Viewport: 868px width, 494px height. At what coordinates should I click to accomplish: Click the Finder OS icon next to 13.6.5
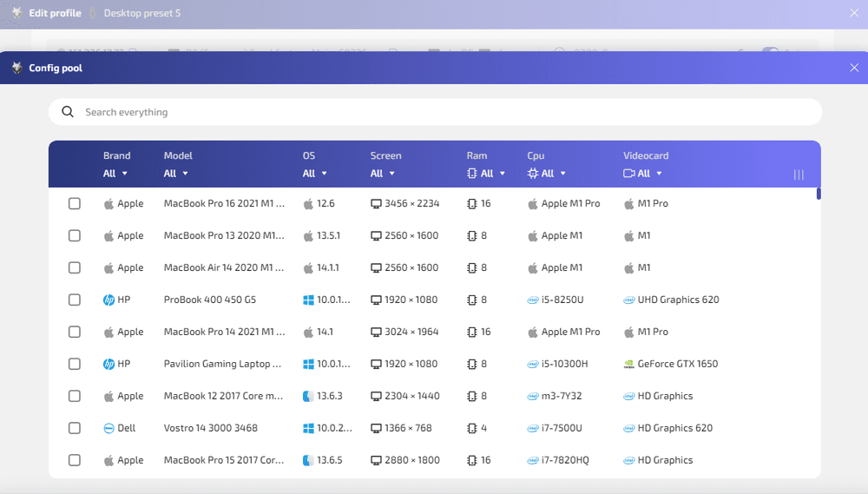click(308, 461)
